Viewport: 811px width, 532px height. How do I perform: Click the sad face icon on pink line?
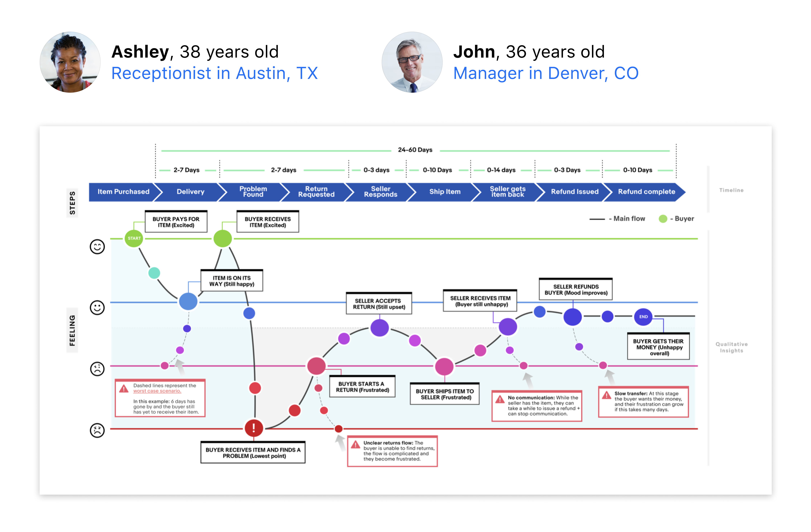[97, 369]
